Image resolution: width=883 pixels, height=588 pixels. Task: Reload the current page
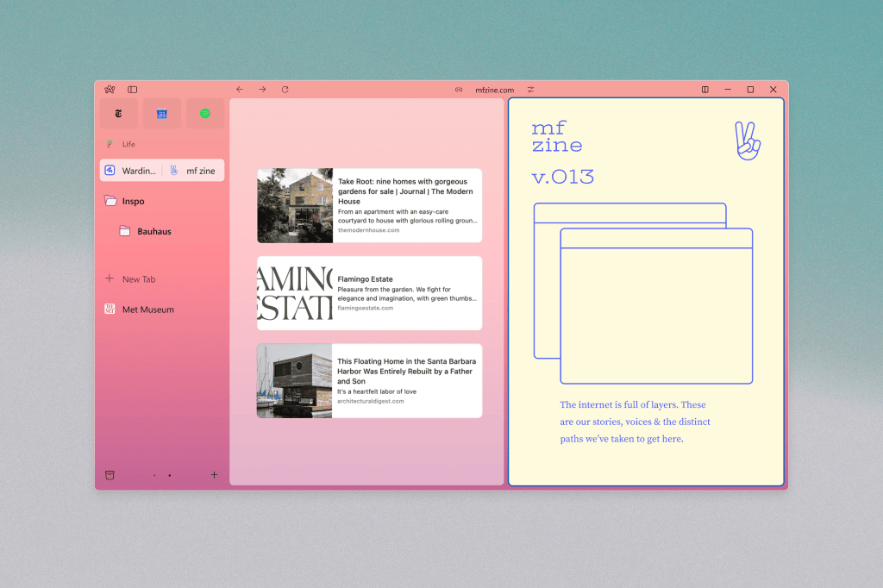pyautogui.click(x=285, y=90)
